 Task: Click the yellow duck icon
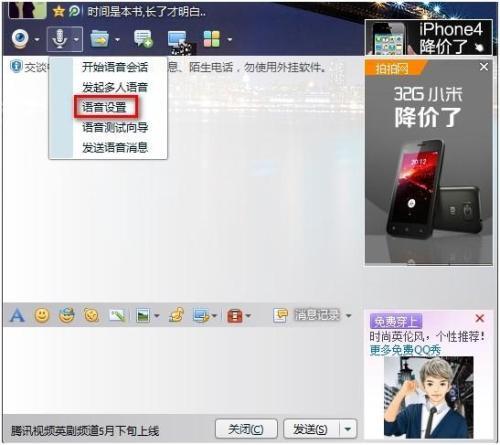pos(176,315)
